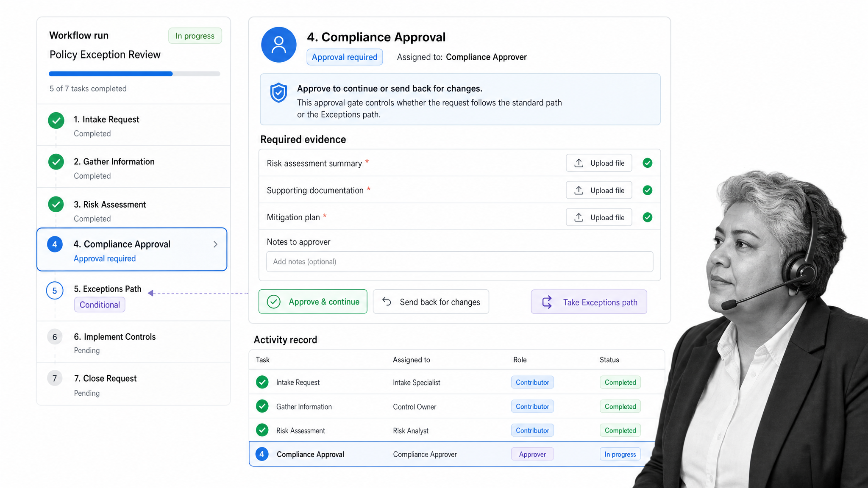Click the Gather Information completed checkmark in sidebar
This screenshot has height=488, width=868.
point(56,162)
